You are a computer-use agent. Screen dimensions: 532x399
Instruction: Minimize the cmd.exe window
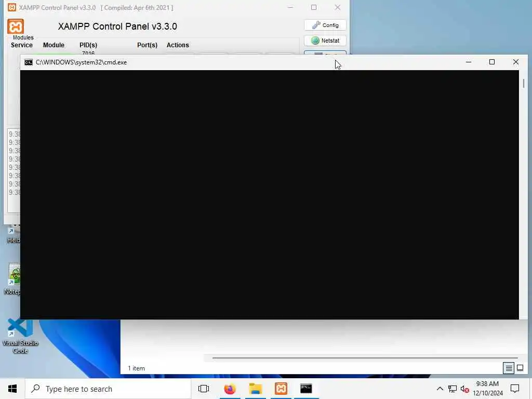click(x=469, y=62)
